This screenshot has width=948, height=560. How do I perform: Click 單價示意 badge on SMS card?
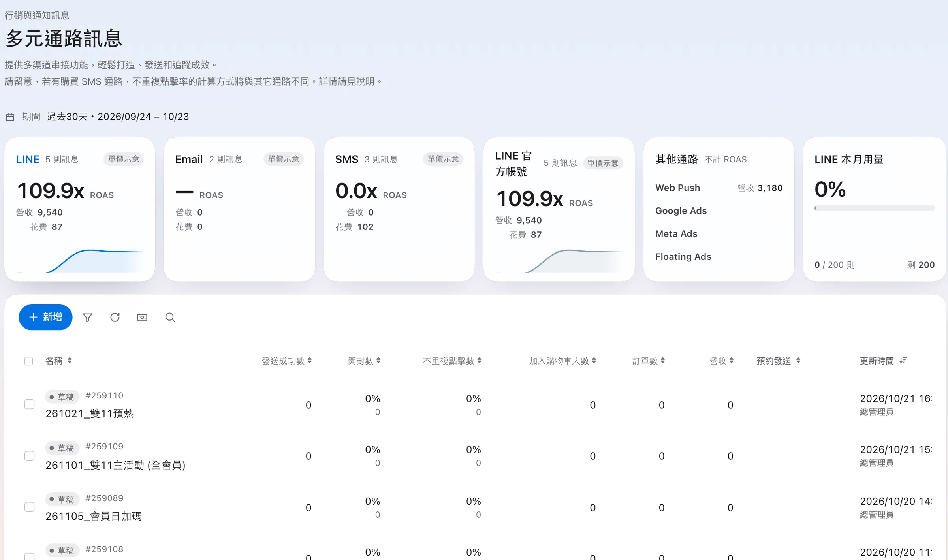pyautogui.click(x=443, y=159)
